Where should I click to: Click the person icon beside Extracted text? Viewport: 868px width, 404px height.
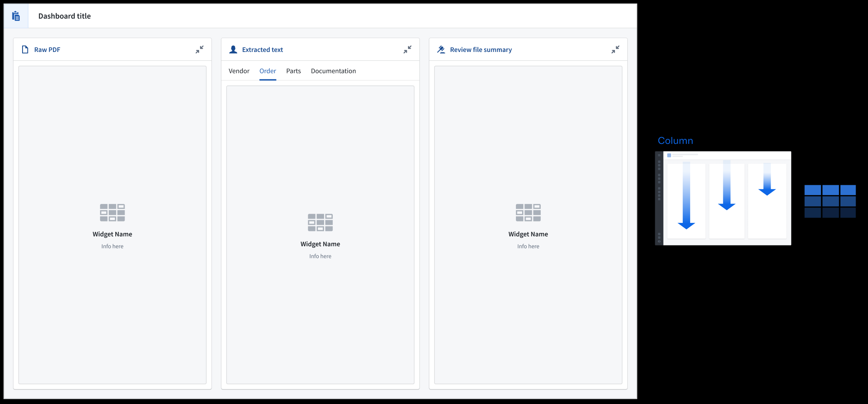[233, 50]
